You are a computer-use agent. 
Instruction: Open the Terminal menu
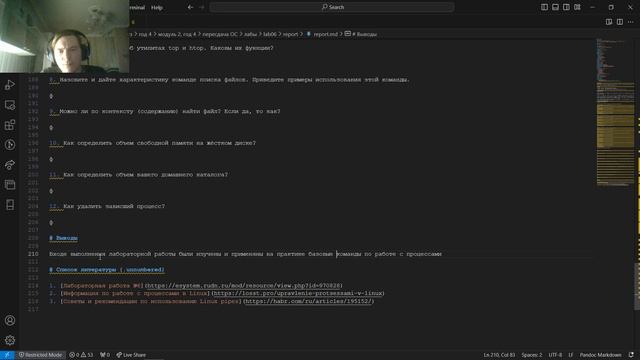(137, 7)
